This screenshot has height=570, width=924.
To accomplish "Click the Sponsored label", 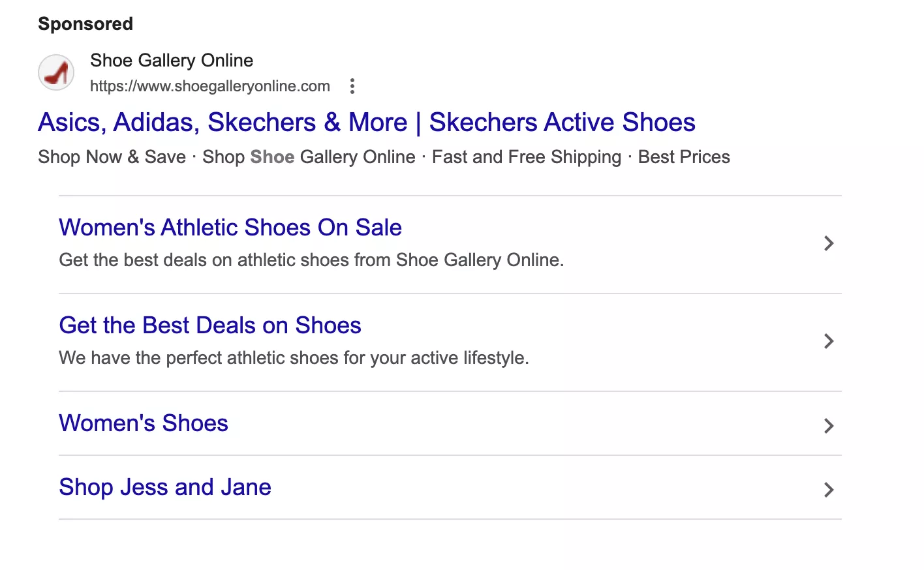I will (85, 23).
